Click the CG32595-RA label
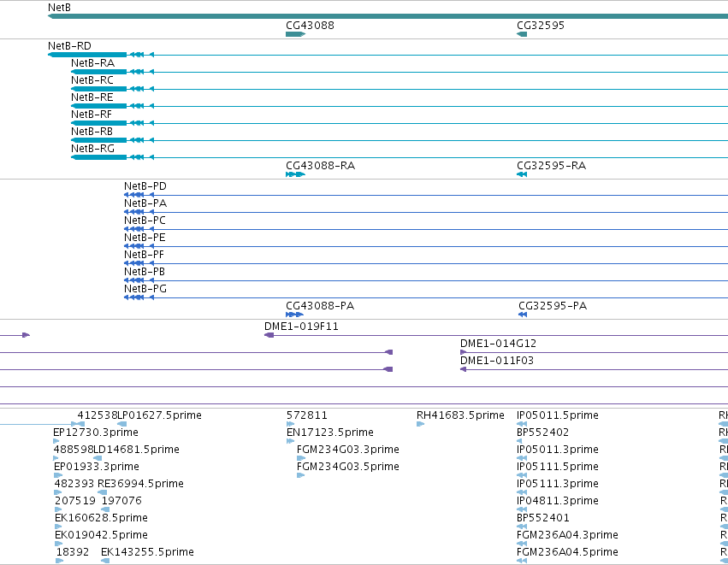This screenshot has height=565, width=728. click(x=551, y=166)
